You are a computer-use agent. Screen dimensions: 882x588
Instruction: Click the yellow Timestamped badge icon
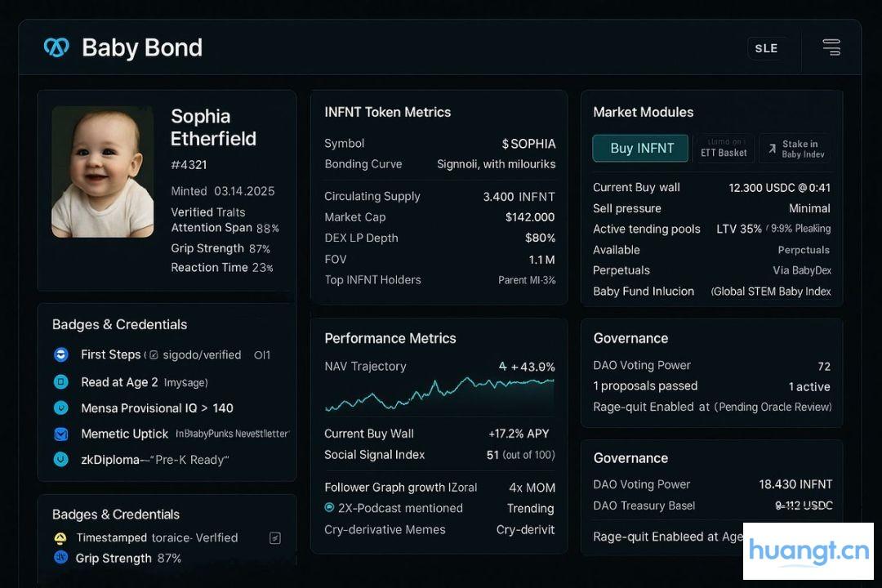point(60,537)
